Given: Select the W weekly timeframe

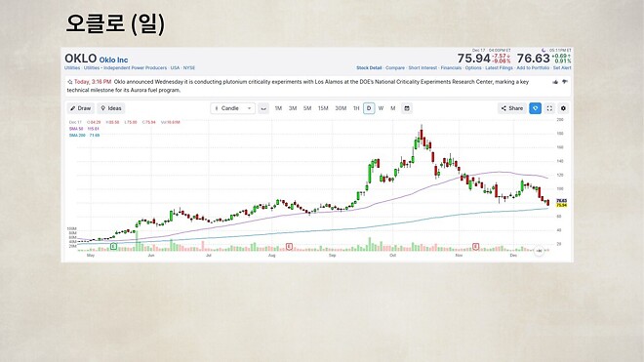Looking at the screenshot, I should (381, 108).
